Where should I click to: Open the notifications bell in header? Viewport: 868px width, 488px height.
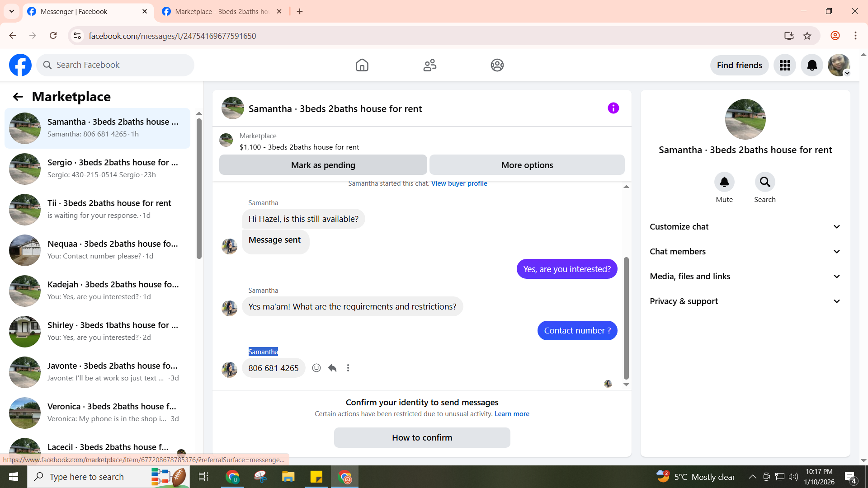[x=812, y=66]
